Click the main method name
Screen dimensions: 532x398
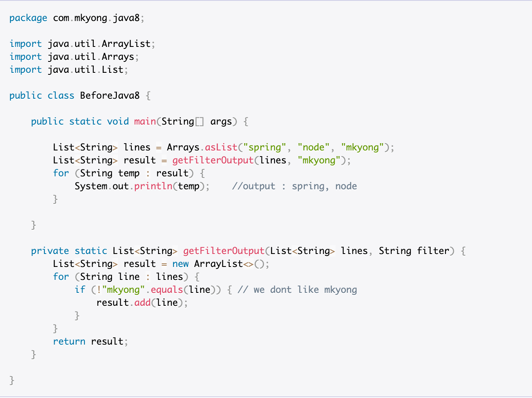point(145,121)
